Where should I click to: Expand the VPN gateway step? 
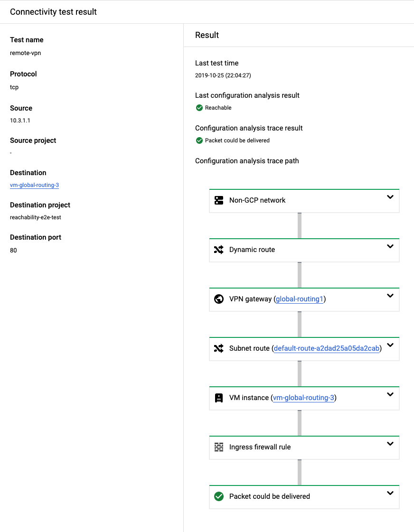(x=390, y=296)
